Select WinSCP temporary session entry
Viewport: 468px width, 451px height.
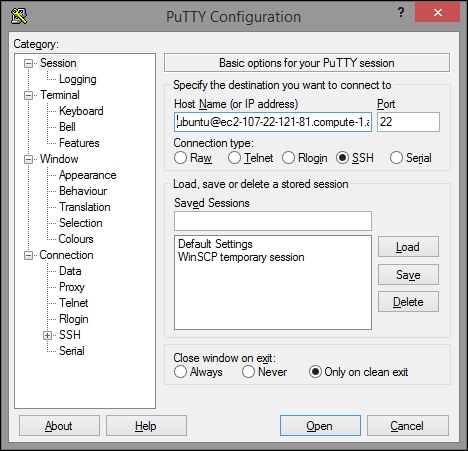(x=241, y=257)
